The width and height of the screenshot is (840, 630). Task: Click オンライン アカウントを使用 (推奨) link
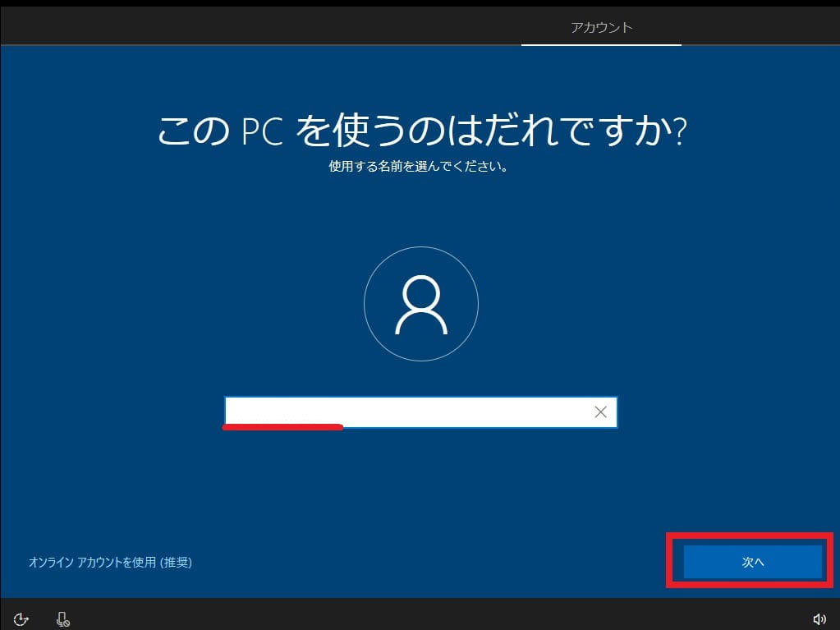tap(110, 562)
